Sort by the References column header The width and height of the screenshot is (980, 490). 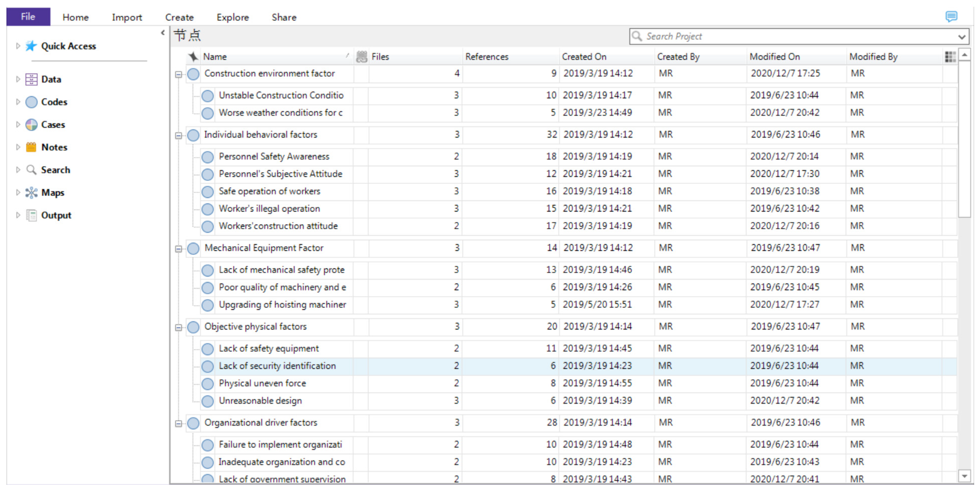(487, 57)
